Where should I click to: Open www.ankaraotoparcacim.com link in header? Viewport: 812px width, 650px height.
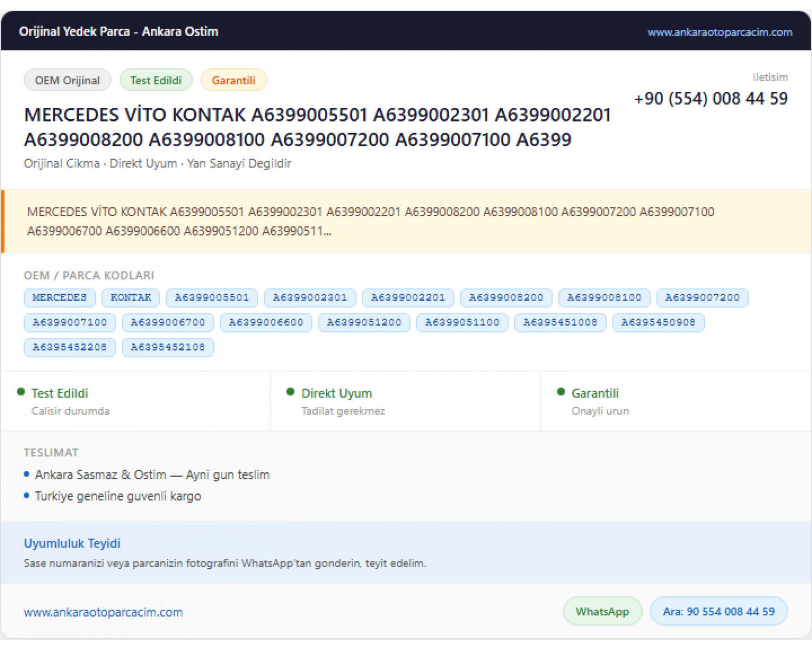[x=720, y=32]
